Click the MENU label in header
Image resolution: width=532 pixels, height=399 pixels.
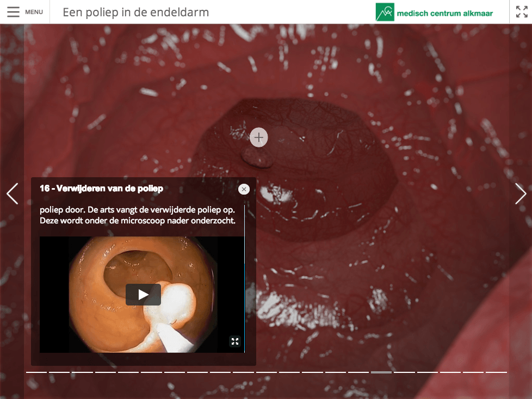(x=34, y=12)
